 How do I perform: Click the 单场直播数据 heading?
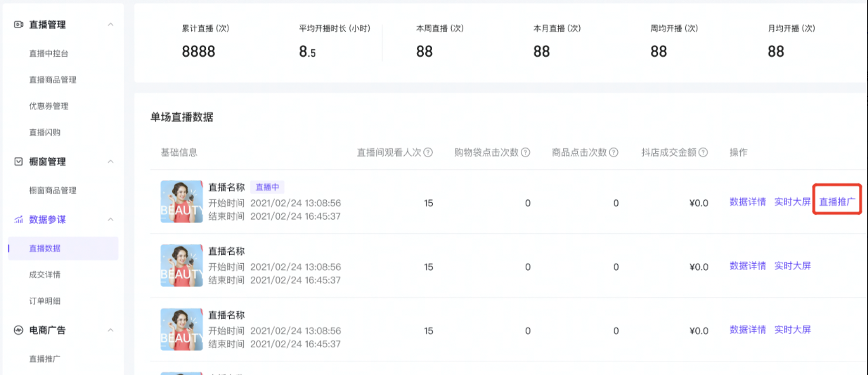click(x=182, y=117)
